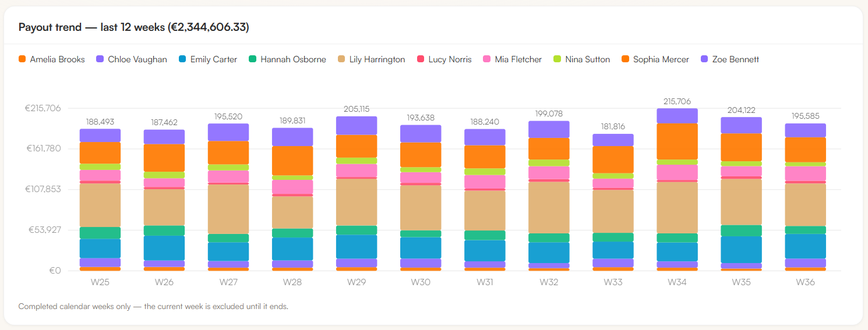The width and height of the screenshot is (868, 330).
Task: Select the green Hannah Osborne segment in W25
Action: tap(100, 233)
